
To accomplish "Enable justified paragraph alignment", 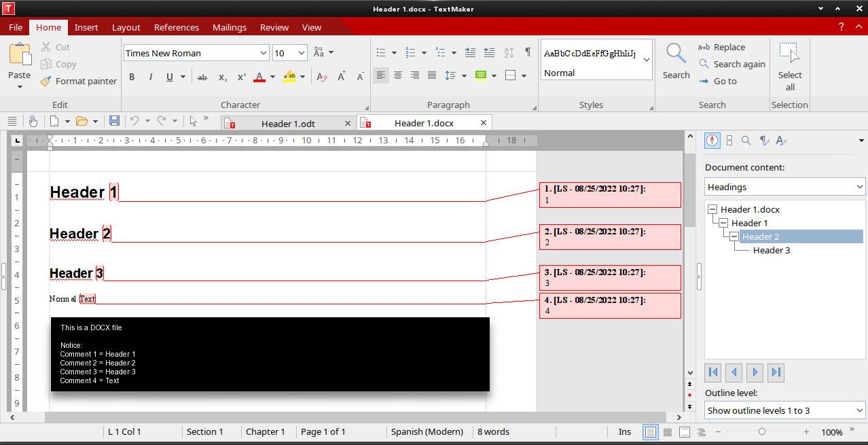I will (x=431, y=75).
